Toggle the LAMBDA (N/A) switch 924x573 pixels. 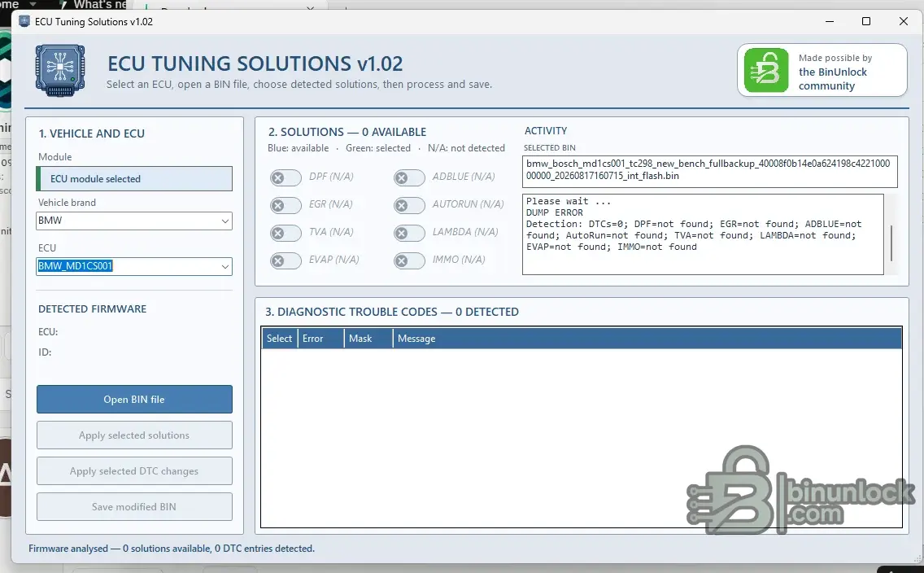(410, 233)
